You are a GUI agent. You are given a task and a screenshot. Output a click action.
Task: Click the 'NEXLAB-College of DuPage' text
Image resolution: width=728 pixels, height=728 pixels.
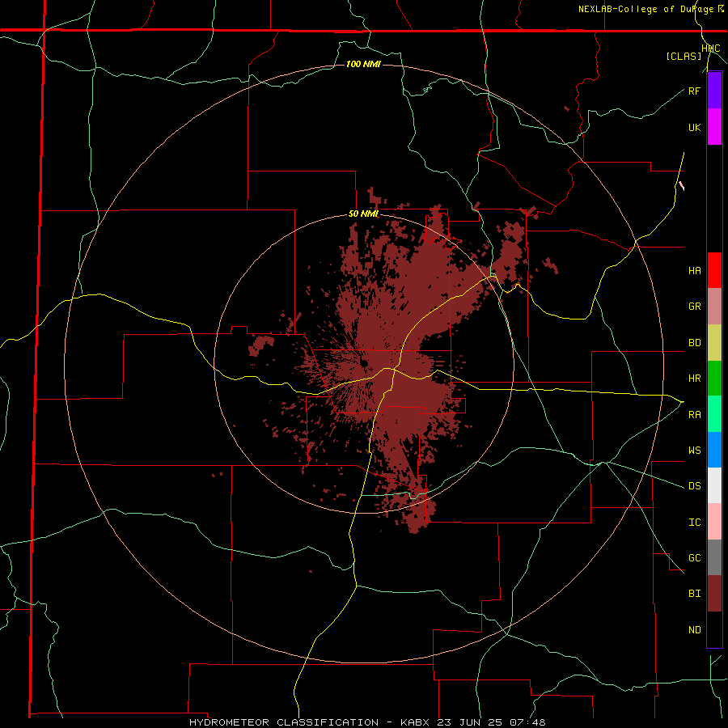pyautogui.click(x=646, y=9)
